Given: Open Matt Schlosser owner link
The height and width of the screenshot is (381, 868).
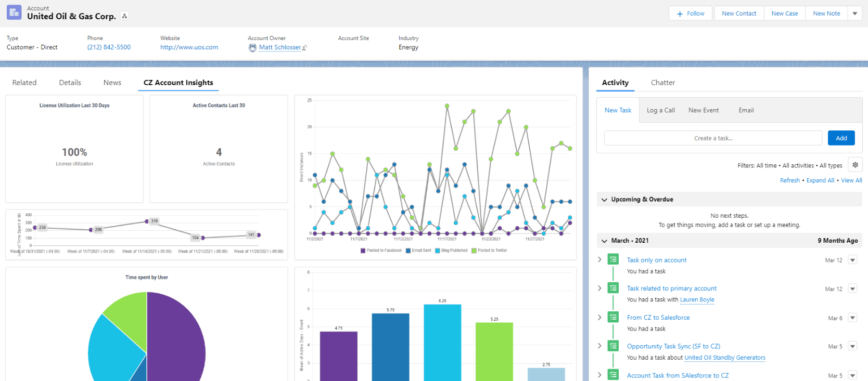Looking at the screenshot, I should [x=280, y=47].
